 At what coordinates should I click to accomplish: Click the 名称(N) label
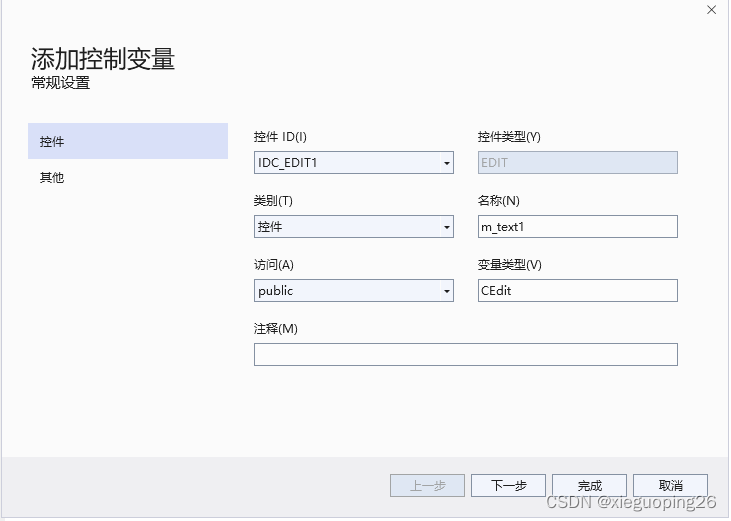(x=498, y=200)
